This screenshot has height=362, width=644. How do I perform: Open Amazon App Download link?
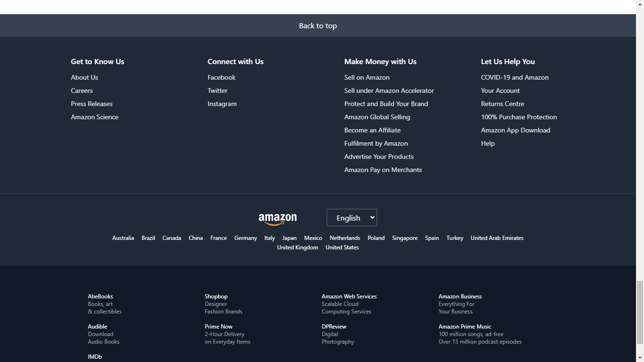click(515, 130)
